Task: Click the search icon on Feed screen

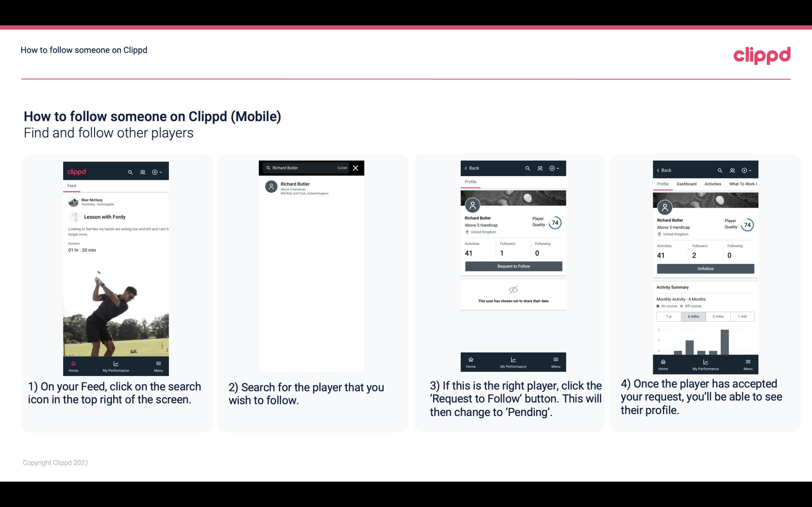Action: (130, 171)
